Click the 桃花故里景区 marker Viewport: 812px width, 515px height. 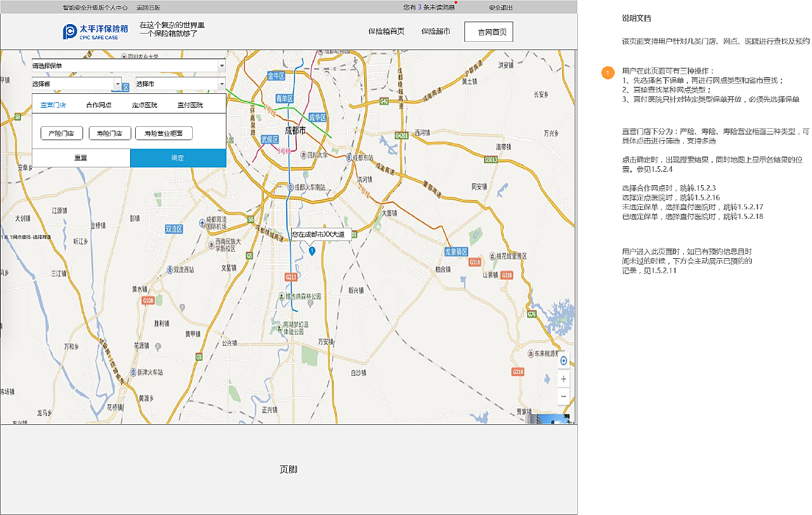(491, 256)
